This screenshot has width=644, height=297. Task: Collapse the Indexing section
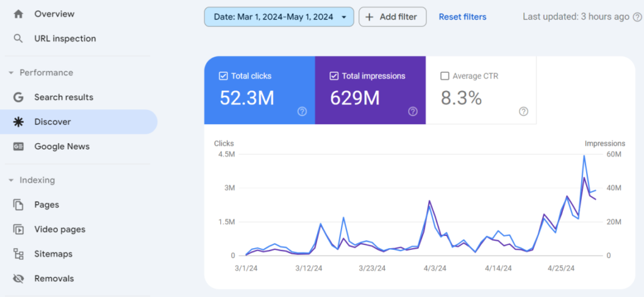11,180
